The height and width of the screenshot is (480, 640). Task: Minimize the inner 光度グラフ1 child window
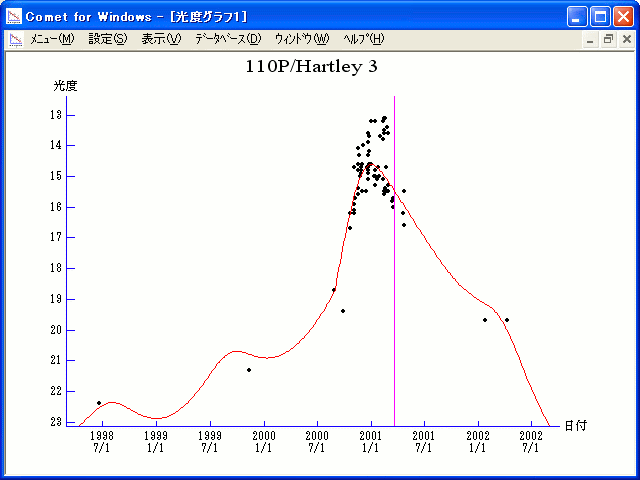pyautogui.click(x=590, y=39)
